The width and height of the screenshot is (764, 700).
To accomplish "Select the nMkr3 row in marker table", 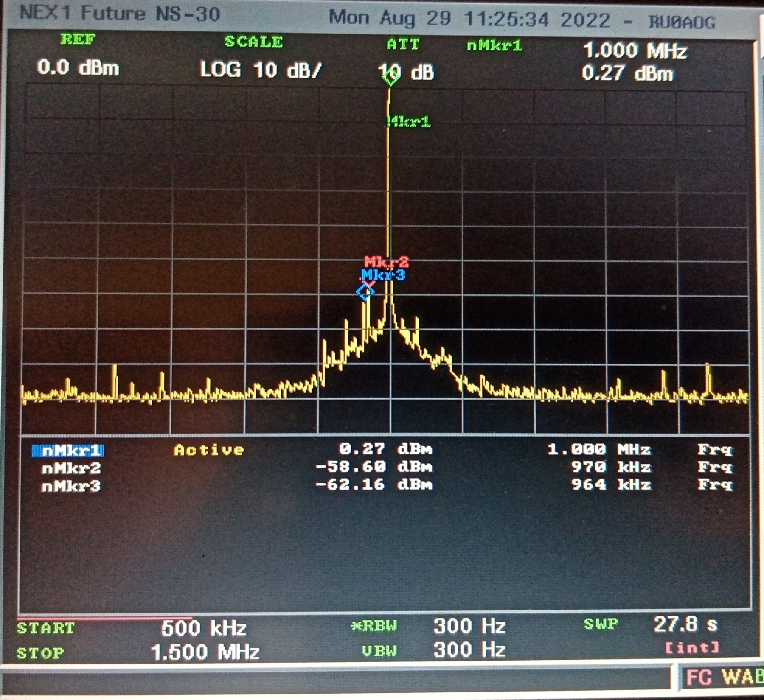I will [71, 486].
